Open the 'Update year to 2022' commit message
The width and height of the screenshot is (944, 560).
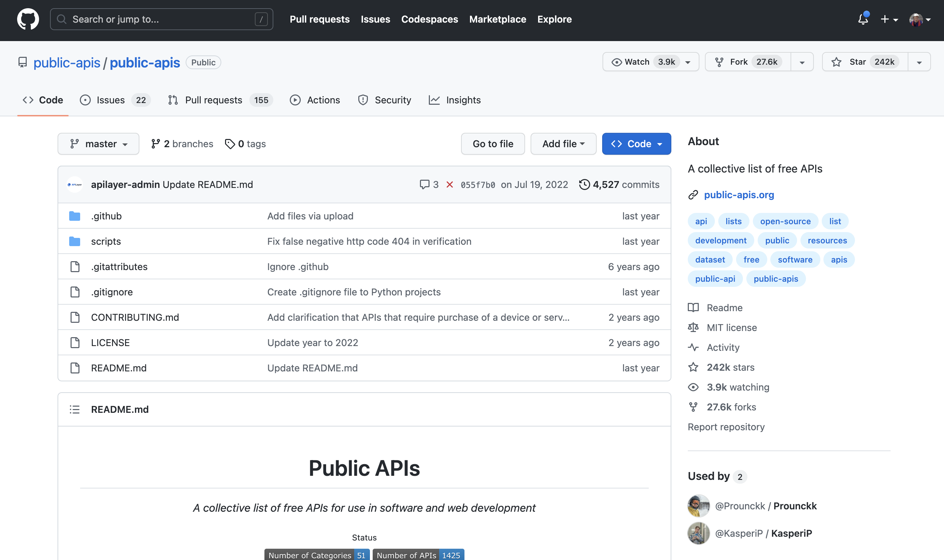click(x=313, y=342)
